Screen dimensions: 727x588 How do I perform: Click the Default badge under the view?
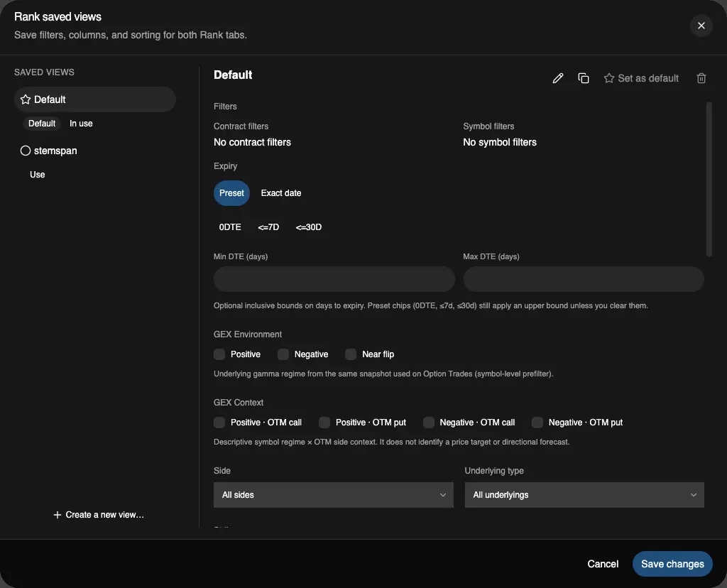coord(42,124)
